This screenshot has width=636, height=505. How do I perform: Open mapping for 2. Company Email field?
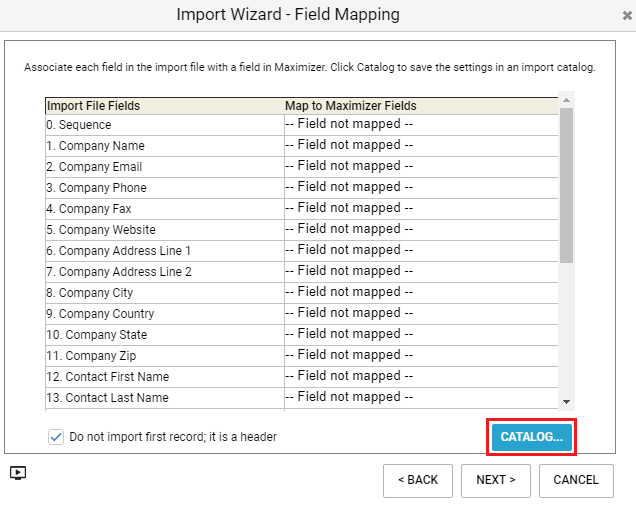(x=421, y=167)
